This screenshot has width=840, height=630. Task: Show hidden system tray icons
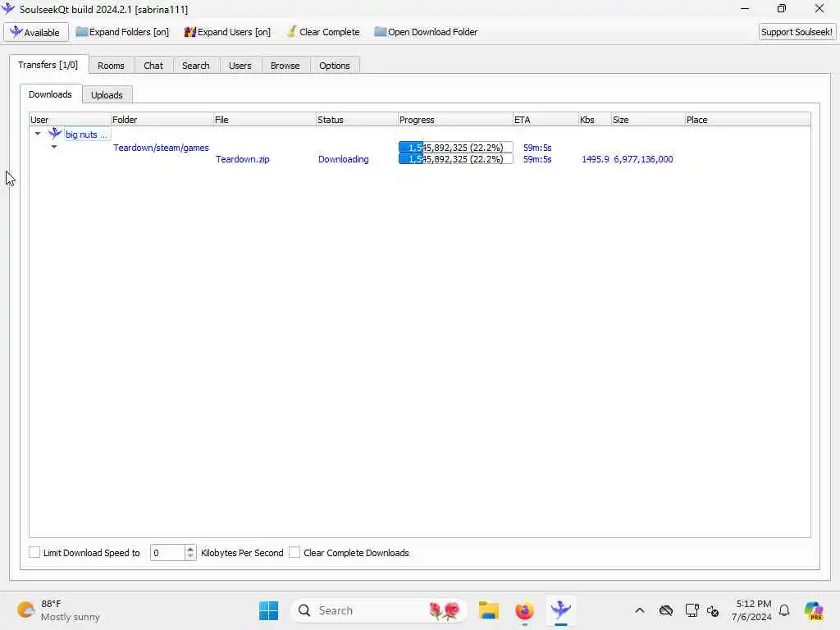tap(640, 610)
